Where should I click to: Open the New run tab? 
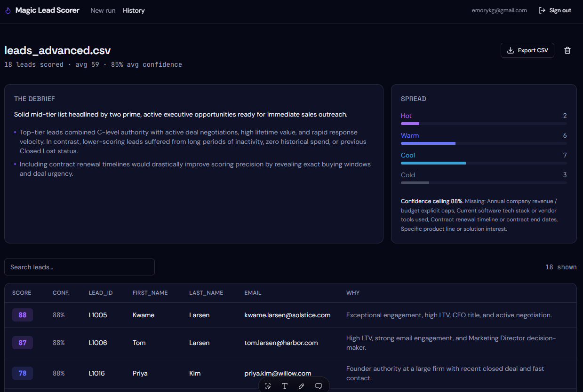(x=103, y=10)
